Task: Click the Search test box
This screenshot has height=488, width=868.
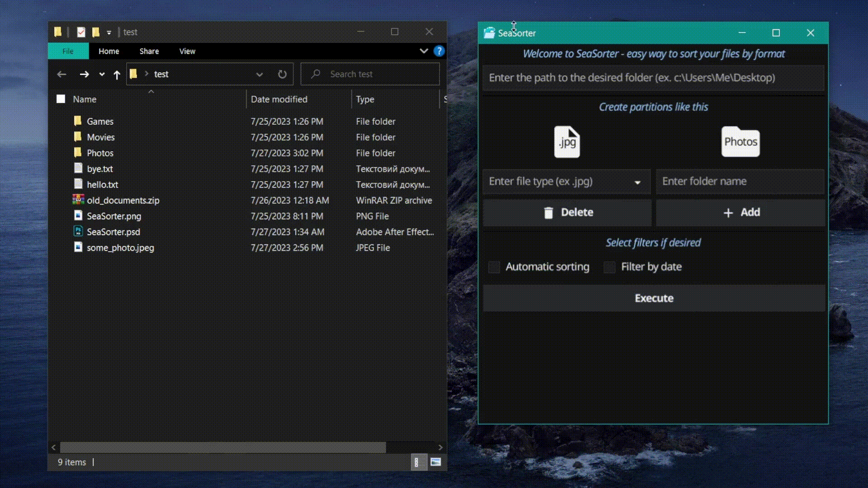Action: pos(370,74)
